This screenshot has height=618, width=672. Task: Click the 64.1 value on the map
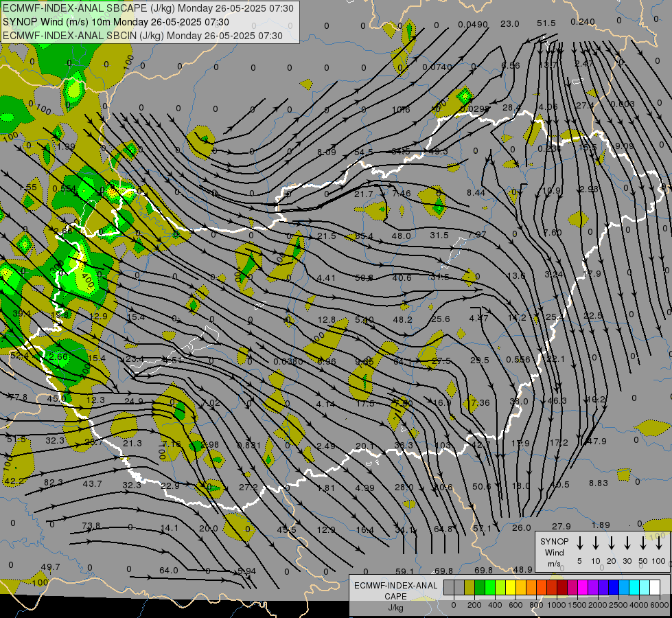pos(402,362)
